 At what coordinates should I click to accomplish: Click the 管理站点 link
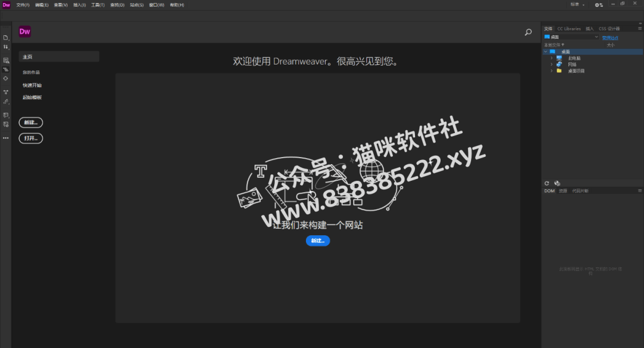pyautogui.click(x=610, y=38)
